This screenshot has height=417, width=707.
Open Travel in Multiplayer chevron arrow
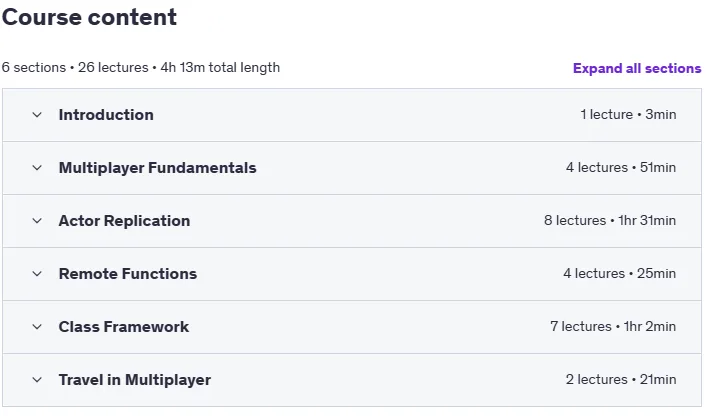[37, 380]
